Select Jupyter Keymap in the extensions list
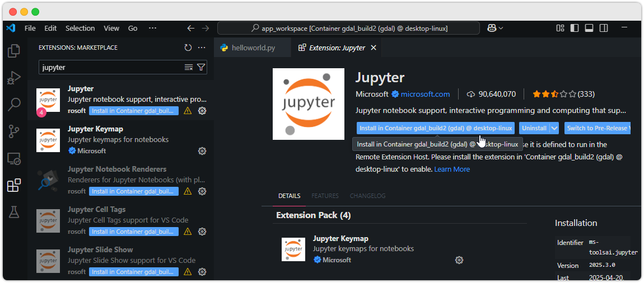 point(120,140)
